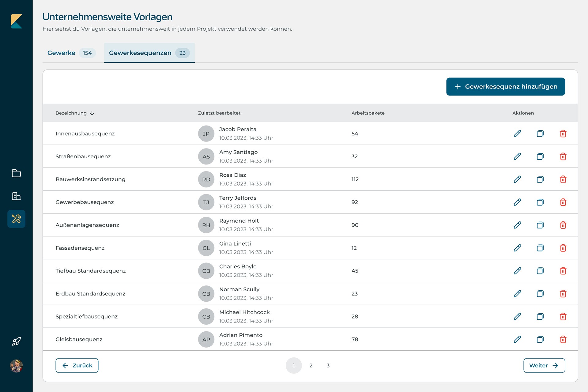Delete the Bauwerksinstandsetzung sequence
Viewport: 588px width, 392px height.
click(563, 179)
